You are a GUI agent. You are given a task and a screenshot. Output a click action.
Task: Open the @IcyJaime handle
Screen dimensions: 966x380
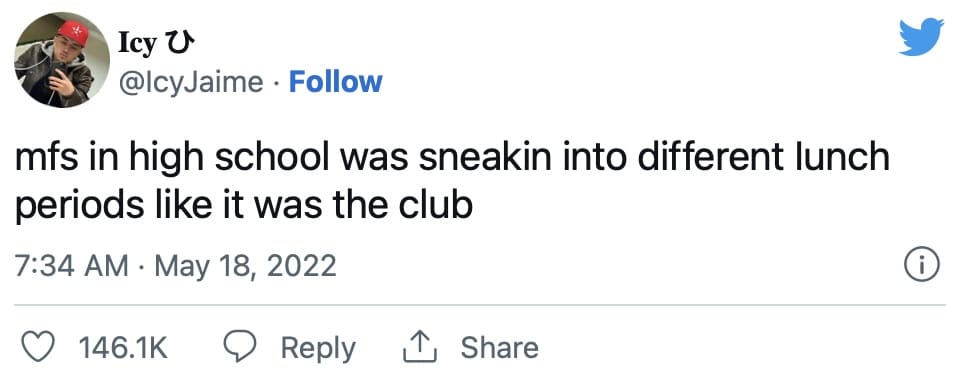[x=191, y=83]
